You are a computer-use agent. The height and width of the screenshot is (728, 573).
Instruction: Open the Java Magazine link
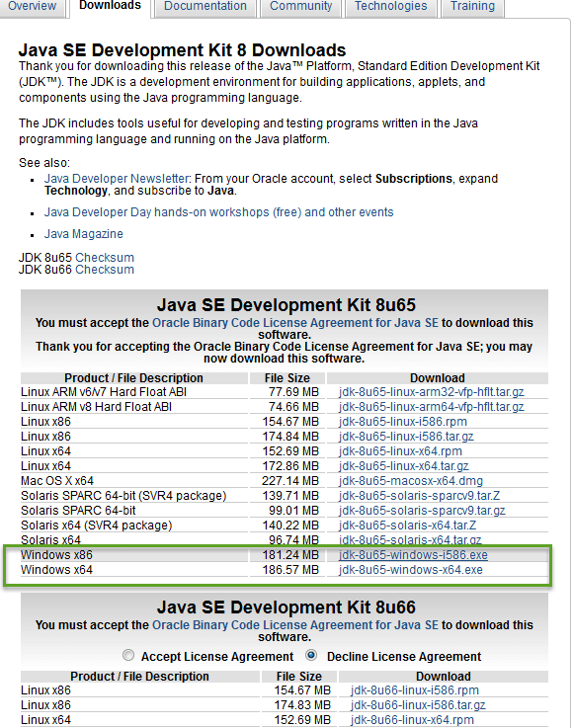(x=84, y=234)
